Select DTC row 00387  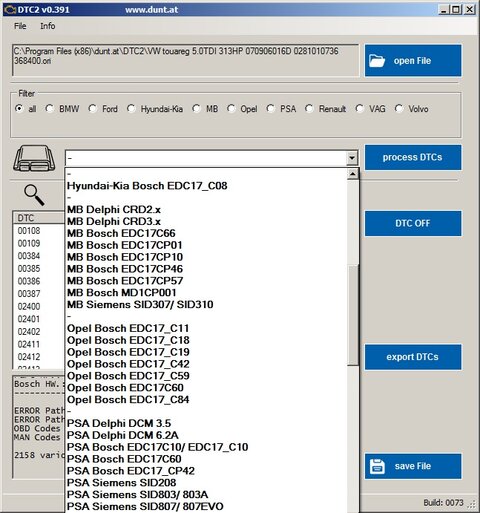(38, 294)
